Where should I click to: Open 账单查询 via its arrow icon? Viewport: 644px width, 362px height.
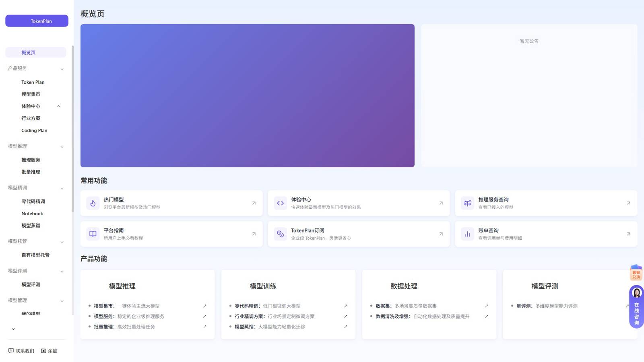629,234
